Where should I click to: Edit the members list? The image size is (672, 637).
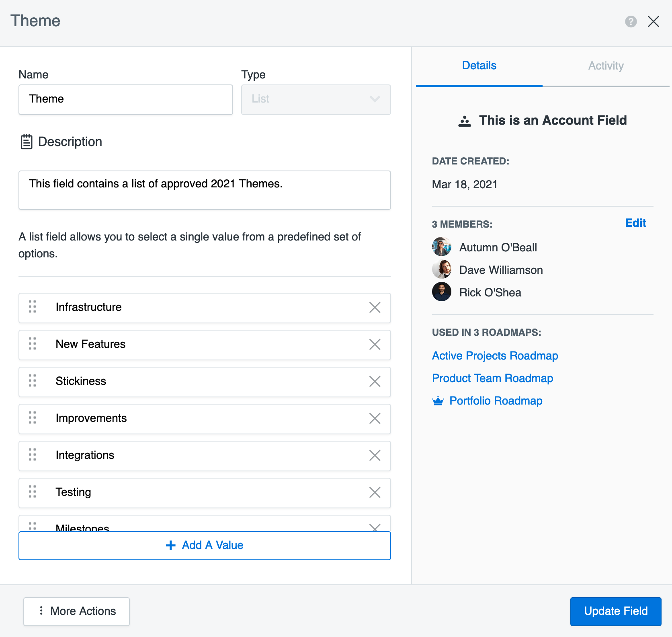635,223
